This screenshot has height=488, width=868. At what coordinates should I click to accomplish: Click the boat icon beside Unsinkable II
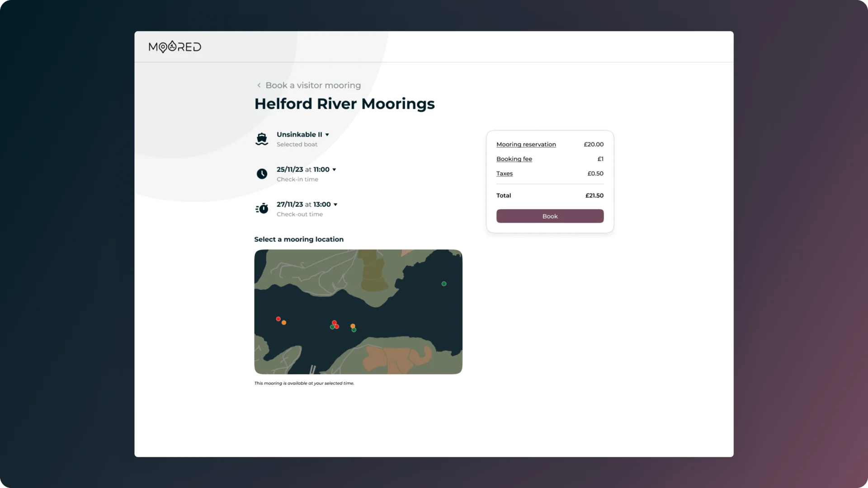click(262, 139)
